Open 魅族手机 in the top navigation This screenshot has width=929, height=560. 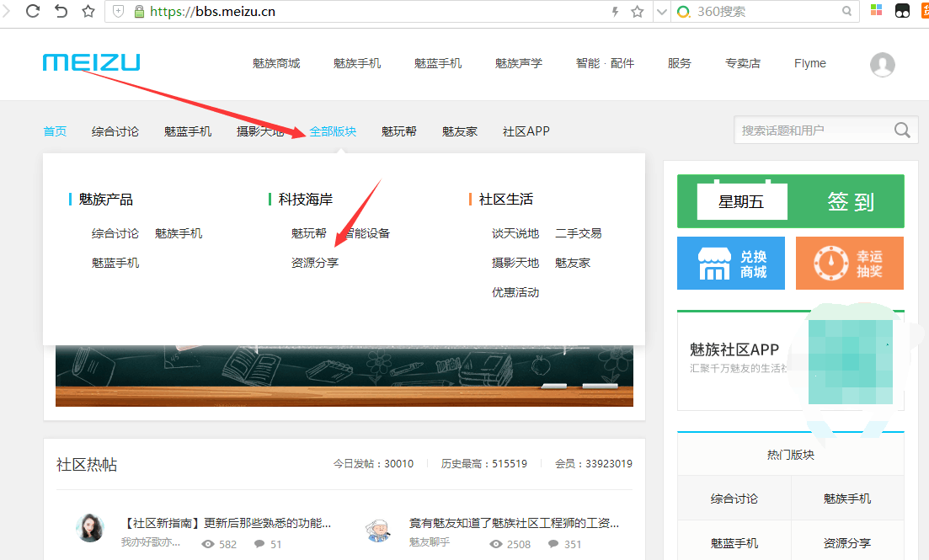coord(356,63)
